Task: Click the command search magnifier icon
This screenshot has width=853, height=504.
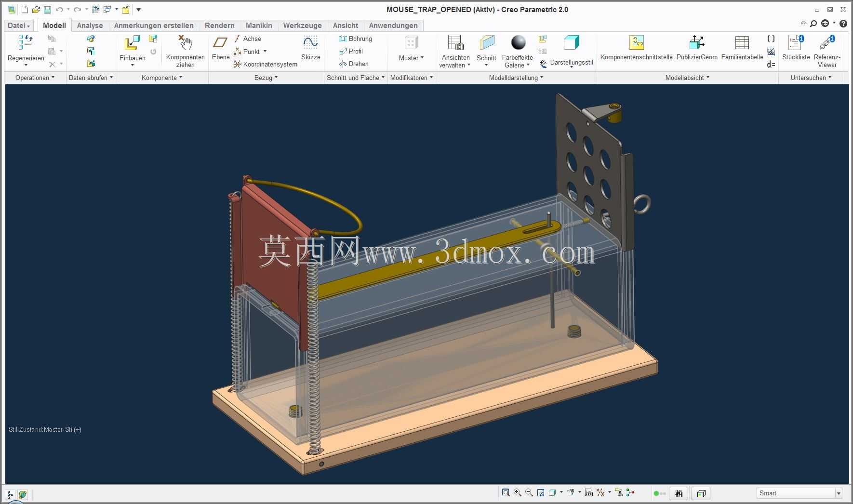Action: point(813,23)
